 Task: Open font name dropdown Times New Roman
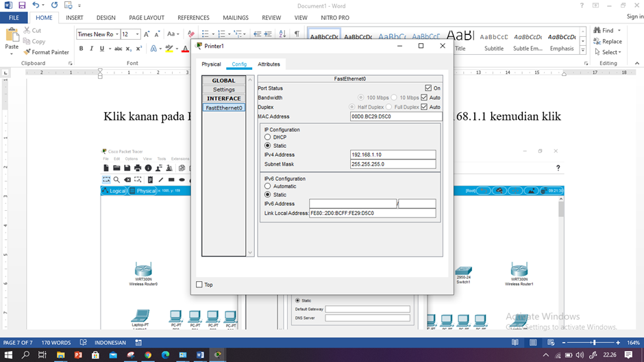click(116, 34)
